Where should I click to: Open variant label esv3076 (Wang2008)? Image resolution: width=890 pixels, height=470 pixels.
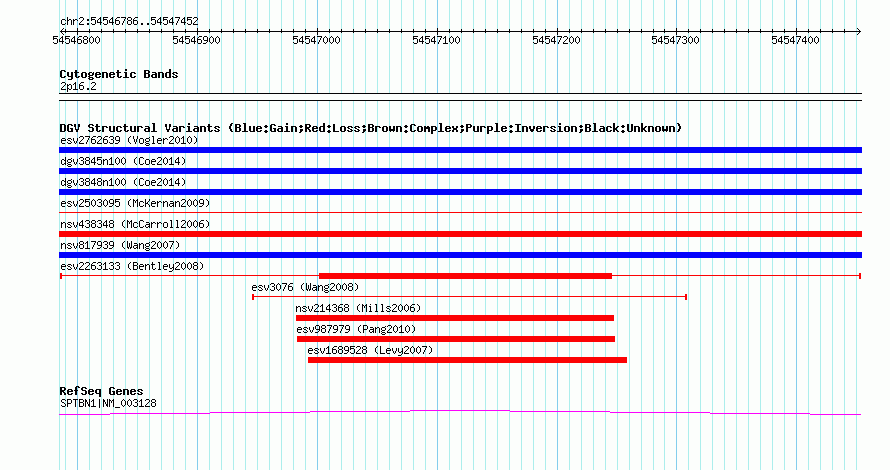tap(305, 287)
